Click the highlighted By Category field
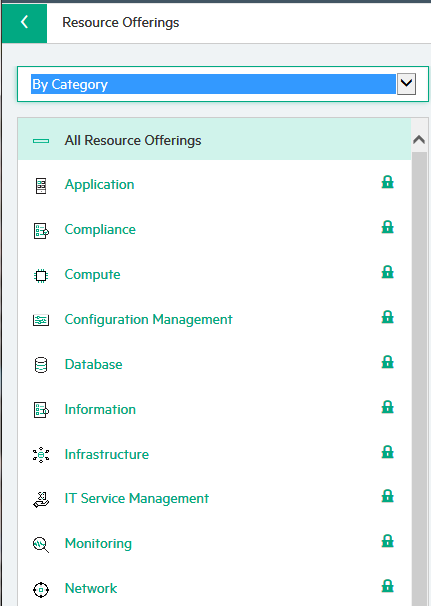The width and height of the screenshot is (431, 606). point(213,84)
